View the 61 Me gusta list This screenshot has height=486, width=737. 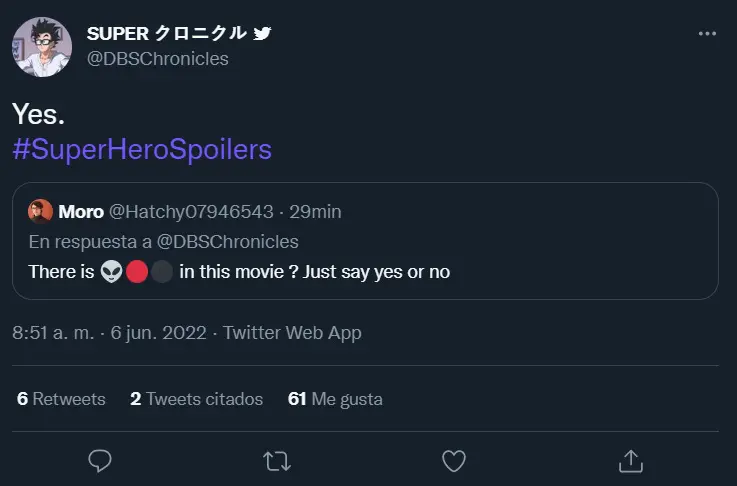coord(335,399)
